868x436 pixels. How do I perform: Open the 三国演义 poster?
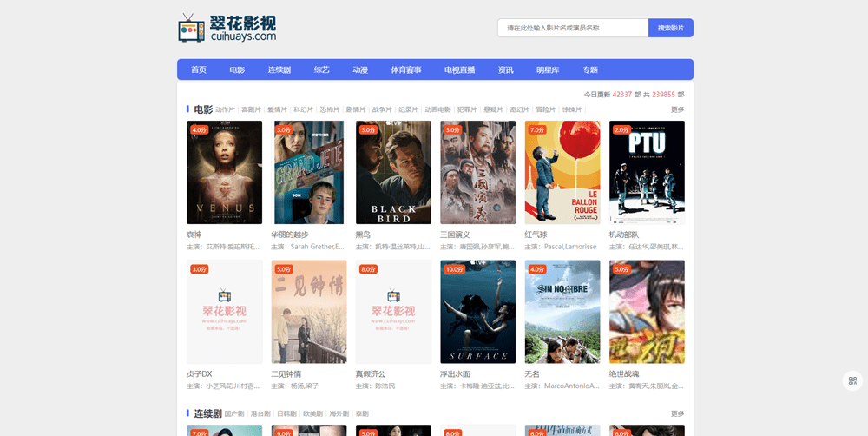(x=477, y=172)
